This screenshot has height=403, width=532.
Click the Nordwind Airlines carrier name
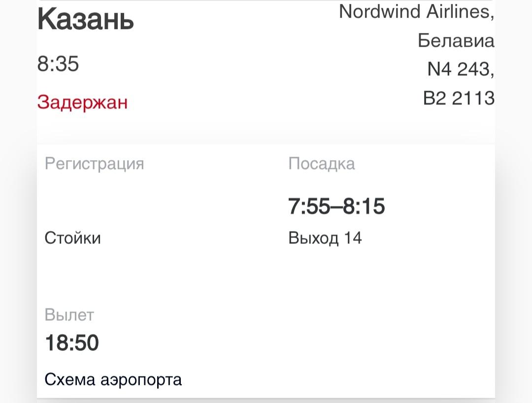(x=416, y=12)
